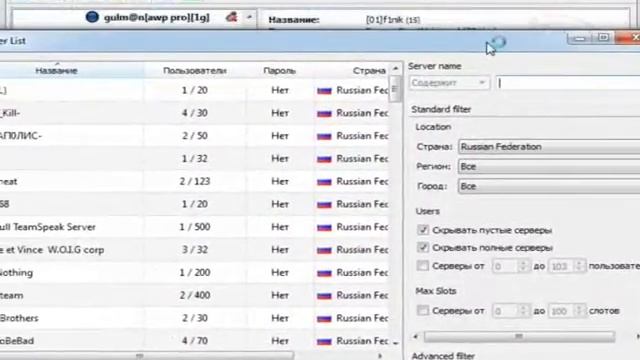
Task: Click the server list vertical scrollbar thumb
Action: [x=395, y=88]
